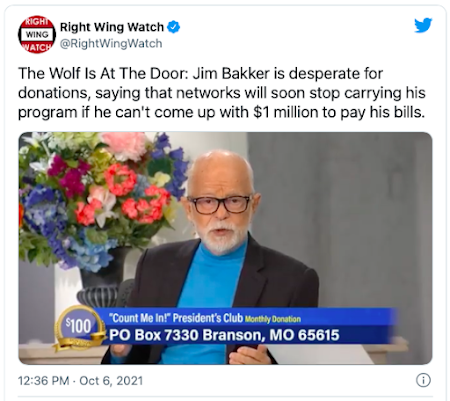Viewport: 450px width, 401px height.
Task: Click the blue verified checkmark badge
Action: pos(173,27)
